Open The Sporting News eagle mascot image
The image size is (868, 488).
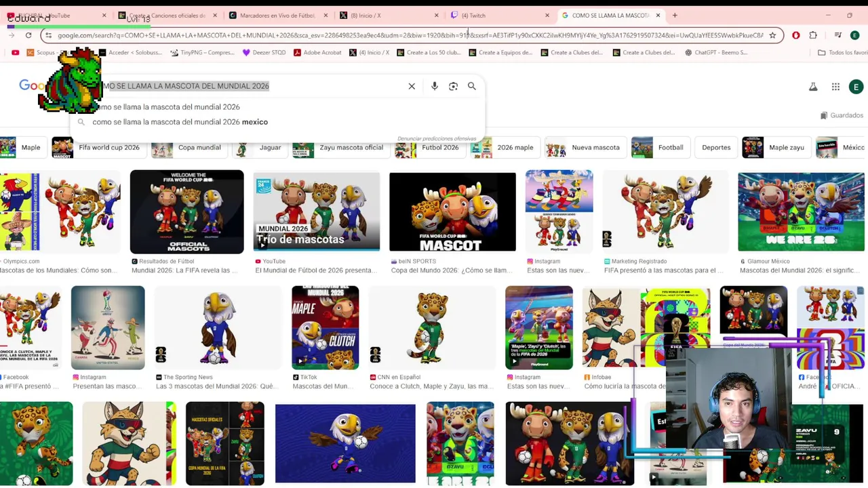218,328
